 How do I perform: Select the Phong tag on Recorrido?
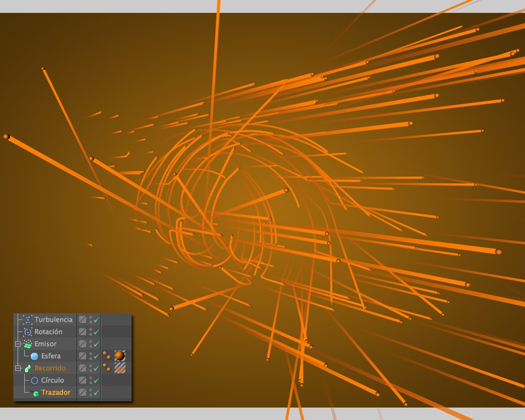tap(107, 367)
